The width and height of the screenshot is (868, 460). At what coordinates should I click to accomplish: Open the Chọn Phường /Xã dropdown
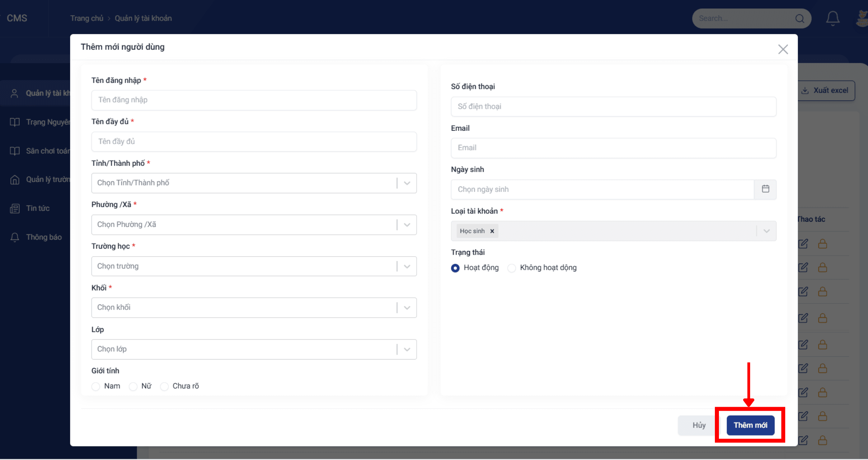point(254,225)
